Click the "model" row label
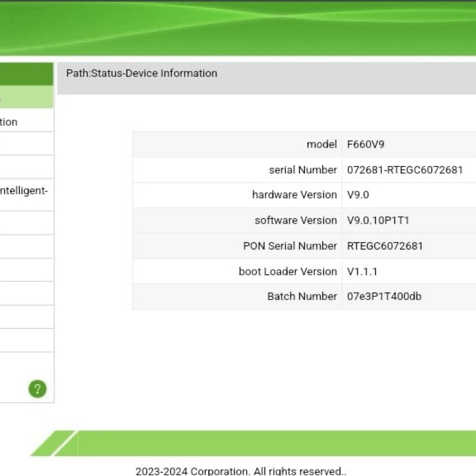 pyautogui.click(x=321, y=144)
